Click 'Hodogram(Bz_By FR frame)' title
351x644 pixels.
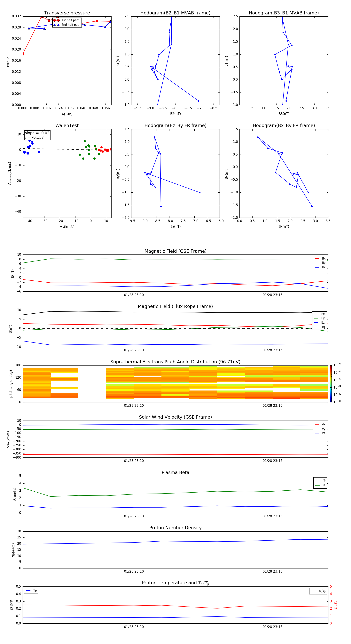[x=175, y=125]
